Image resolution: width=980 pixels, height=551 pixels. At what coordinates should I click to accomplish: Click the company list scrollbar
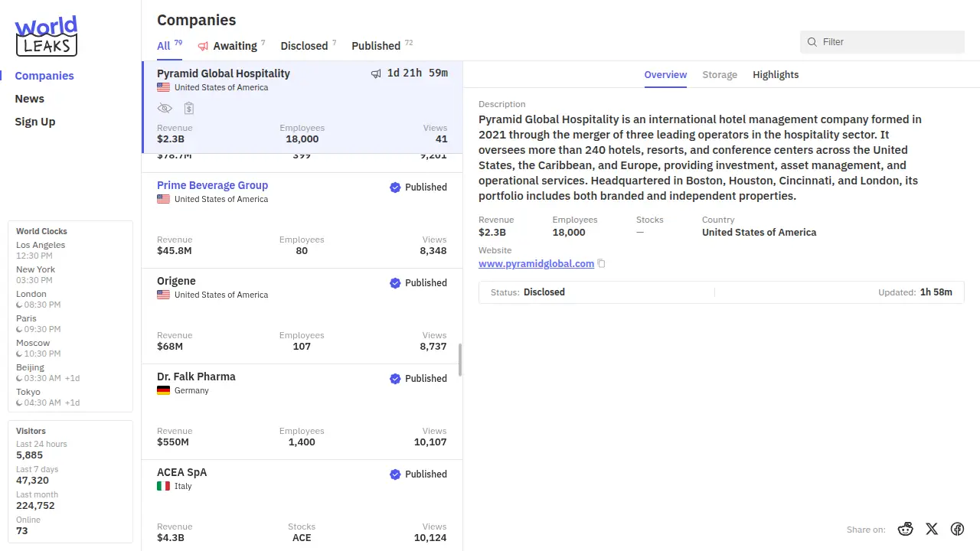tap(460, 360)
